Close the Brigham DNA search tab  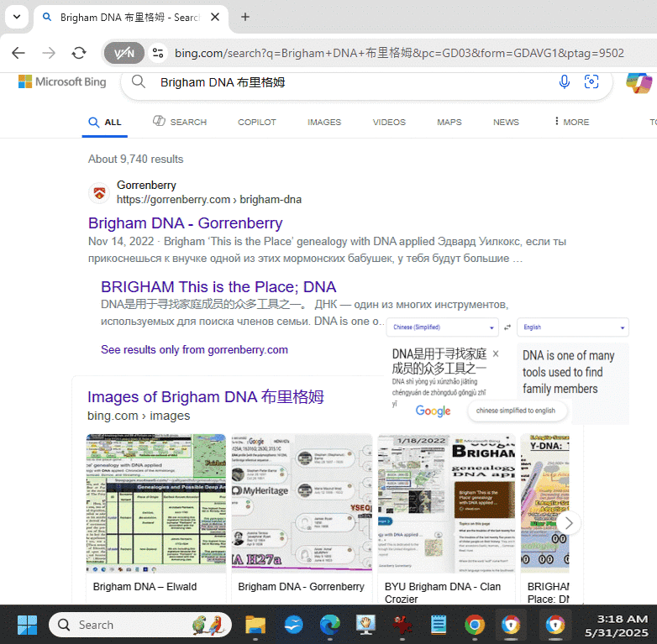(215, 17)
